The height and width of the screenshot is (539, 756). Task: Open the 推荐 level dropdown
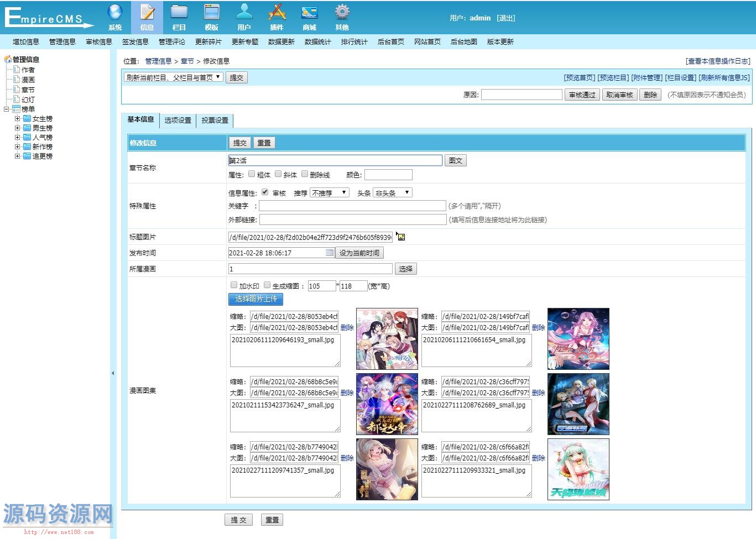tap(330, 193)
